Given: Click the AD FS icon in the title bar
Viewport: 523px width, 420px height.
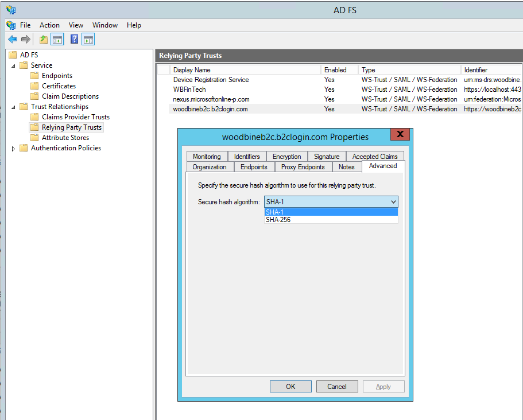Looking at the screenshot, I should tap(11, 10).
